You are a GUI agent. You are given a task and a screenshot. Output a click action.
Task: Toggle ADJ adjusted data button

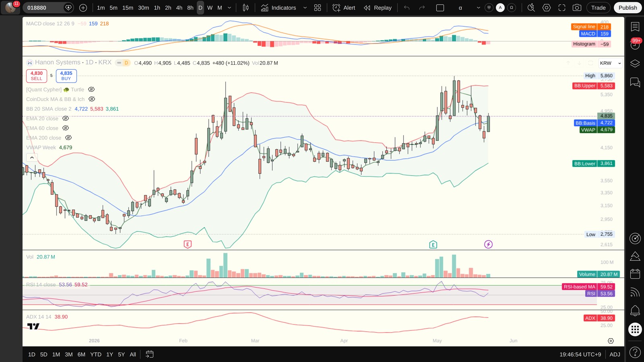point(615,354)
